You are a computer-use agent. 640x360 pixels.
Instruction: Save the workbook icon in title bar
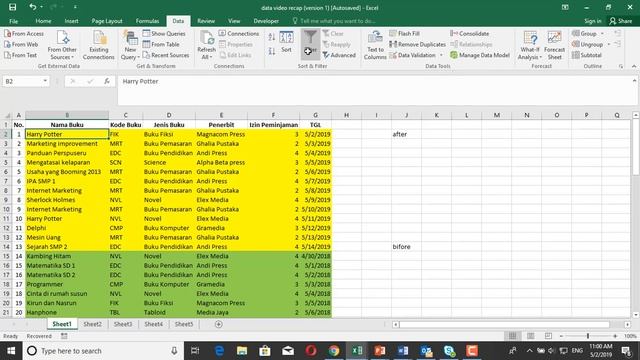(13, 7)
